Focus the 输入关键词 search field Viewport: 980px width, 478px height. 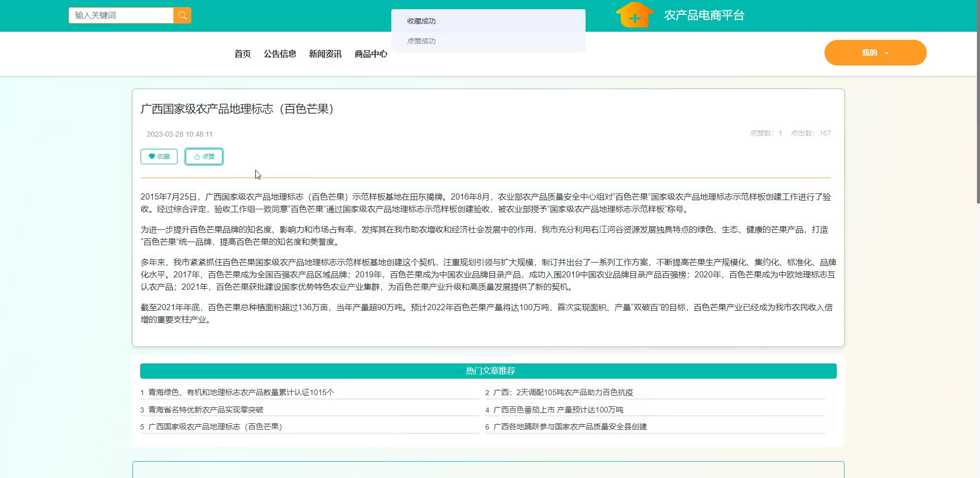click(121, 15)
